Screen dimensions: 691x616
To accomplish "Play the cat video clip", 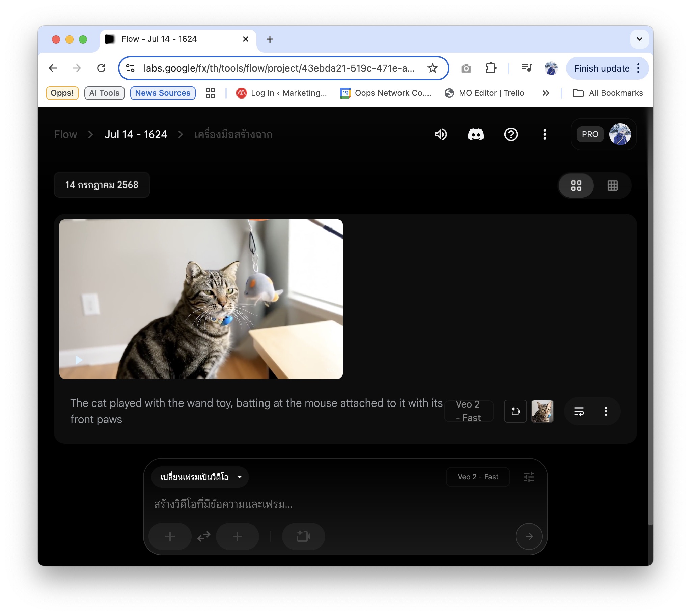I will [x=79, y=360].
